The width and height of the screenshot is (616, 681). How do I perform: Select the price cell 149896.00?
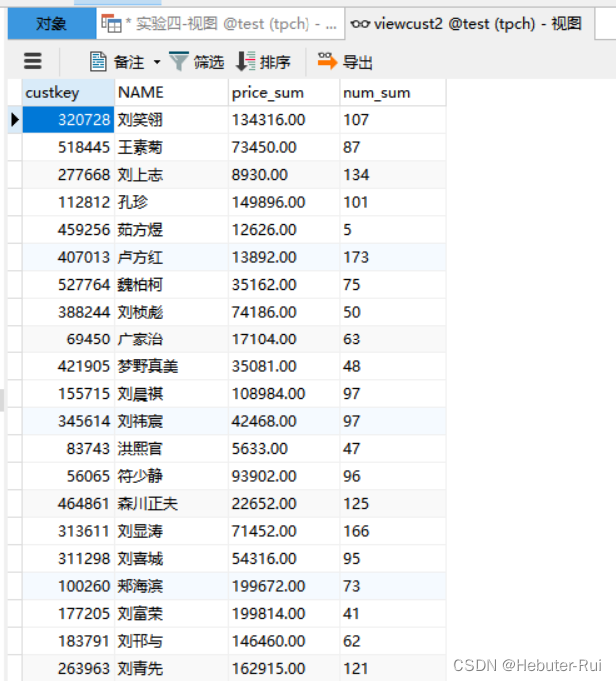[x=268, y=202]
